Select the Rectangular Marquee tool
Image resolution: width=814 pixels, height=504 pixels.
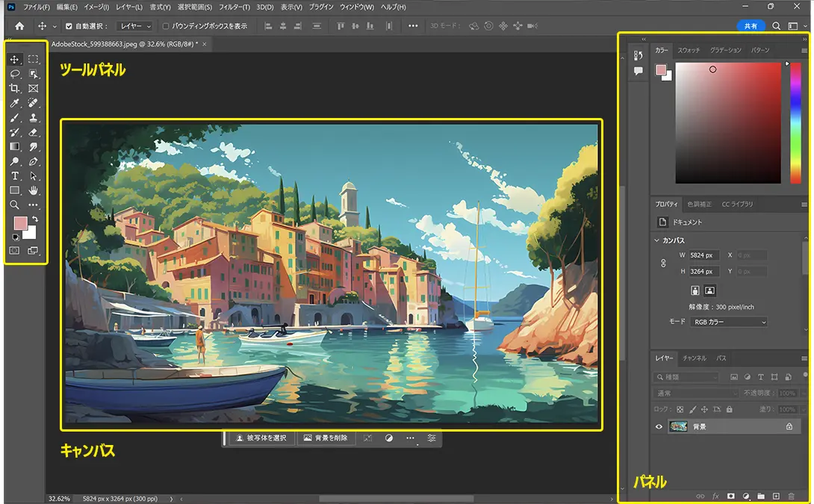coord(33,60)
